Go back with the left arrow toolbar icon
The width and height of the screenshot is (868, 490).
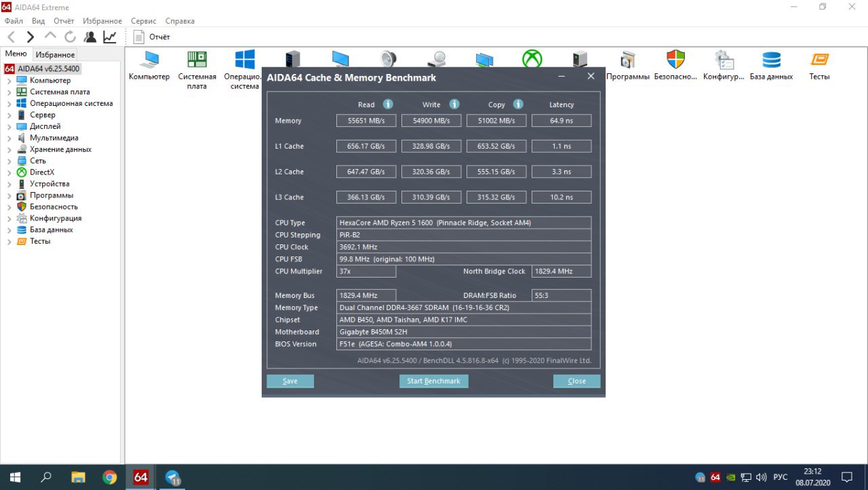(11, 37)
